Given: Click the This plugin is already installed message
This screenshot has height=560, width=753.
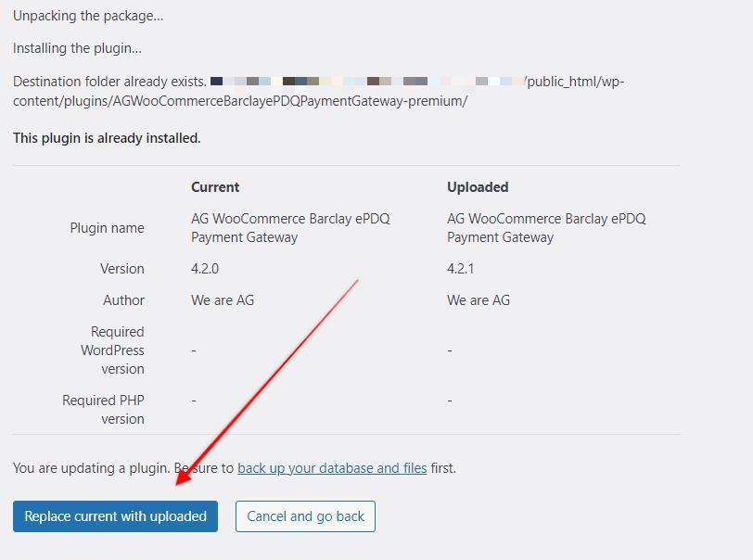Looking at the screenshot, I should 107,138.
